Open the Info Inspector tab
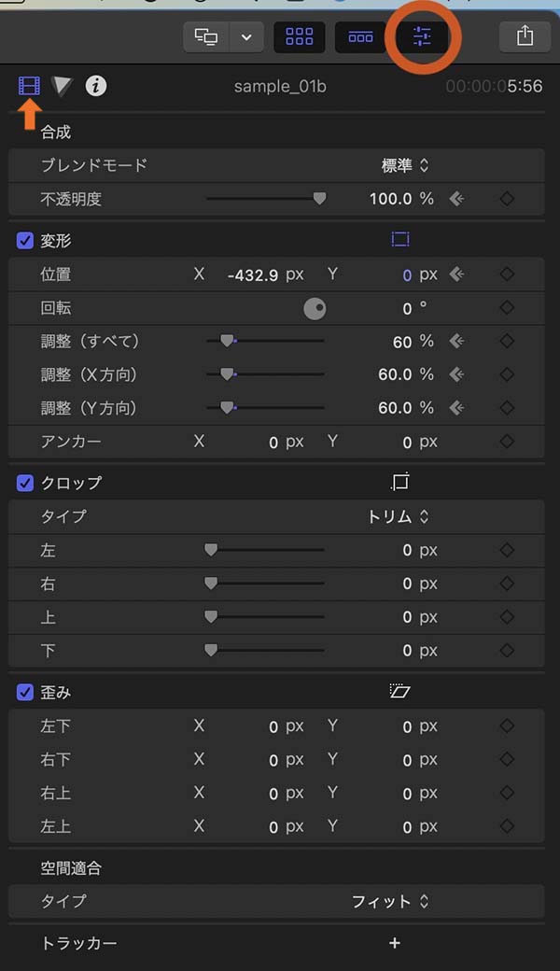Image resolution: width=560 pixels, height=971 pixels. 95,86
